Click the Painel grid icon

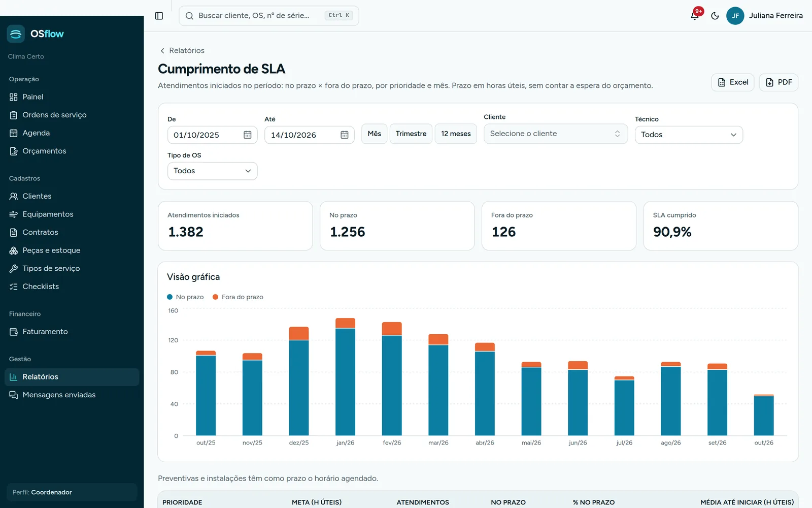tap(14, 97)
